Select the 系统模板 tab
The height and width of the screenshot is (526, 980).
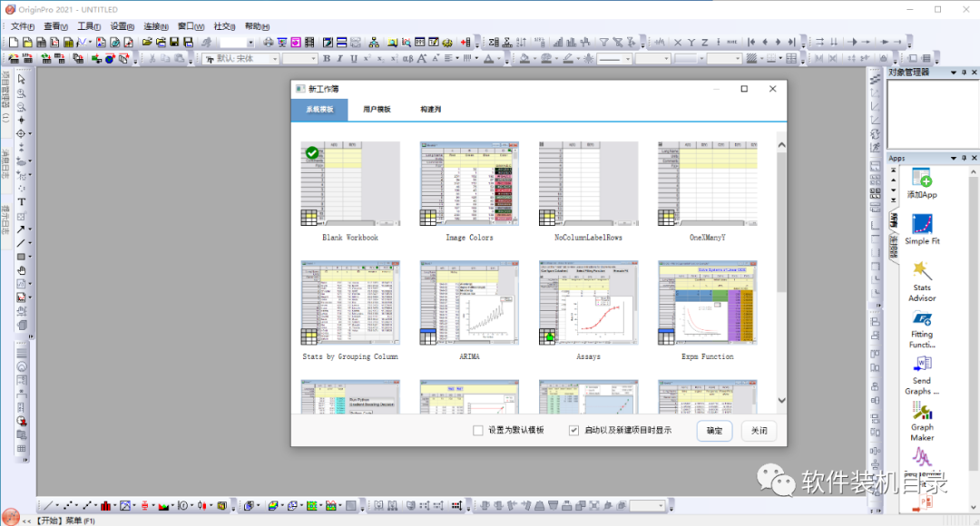click(x=319, y=110)
